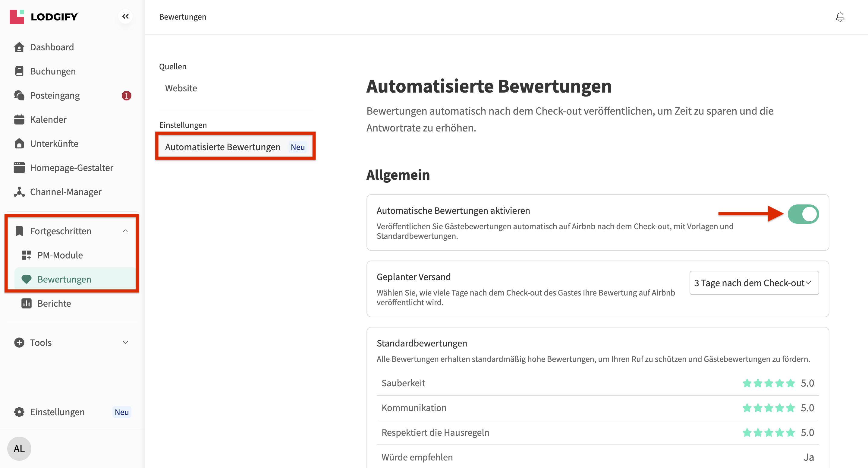Click the Channel-Manager network icon
Image resolution: width=868 pixels, height=468 pixels.
(19, 192)
